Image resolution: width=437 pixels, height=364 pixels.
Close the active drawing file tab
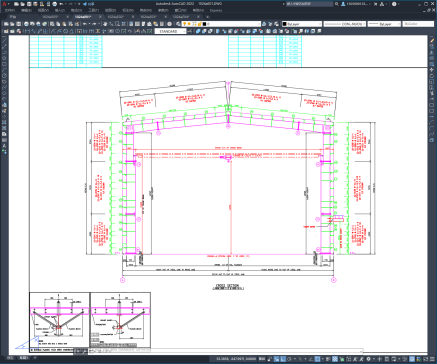(100, 17)
